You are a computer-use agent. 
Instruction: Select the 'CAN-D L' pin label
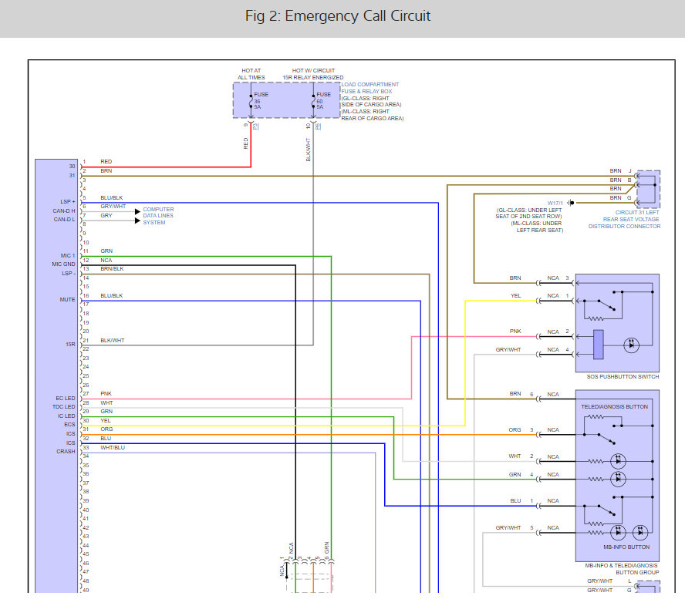(64, 220)
